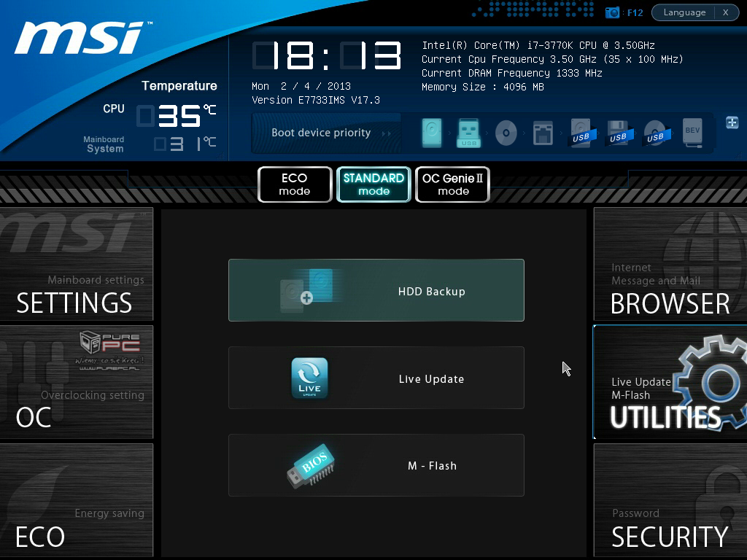The image size is (747, 560).
Task: Click the Current Cpu Frequency line
Action: (553, 59)
